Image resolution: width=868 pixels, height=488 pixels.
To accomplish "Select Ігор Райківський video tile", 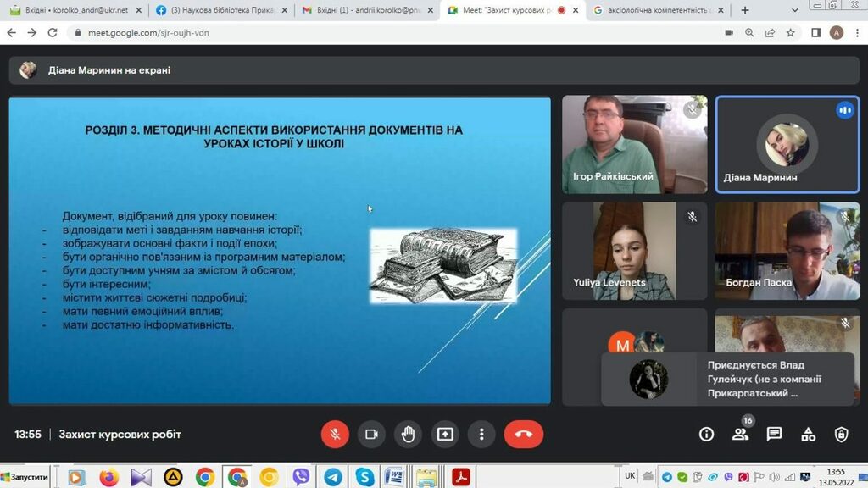I will click(x=634, y=144).
